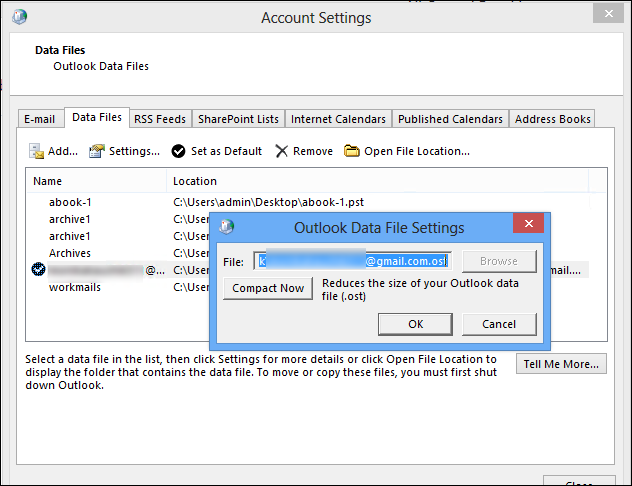The height and width of the screenshot is (486, 632).
Task: Click the abook-1.pst location path
Action: pos(268,202)
